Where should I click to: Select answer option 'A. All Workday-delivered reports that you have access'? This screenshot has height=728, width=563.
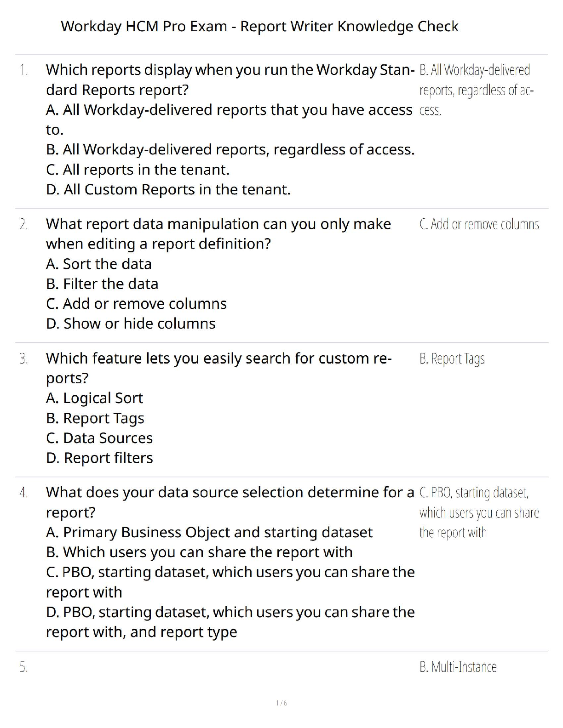coord(229,110)
